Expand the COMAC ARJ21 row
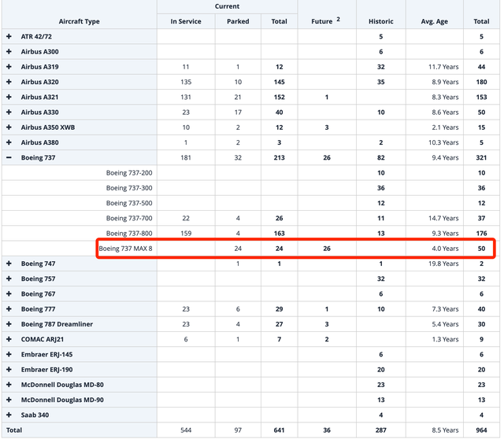The image size is (504, 439). click(9, 339)
